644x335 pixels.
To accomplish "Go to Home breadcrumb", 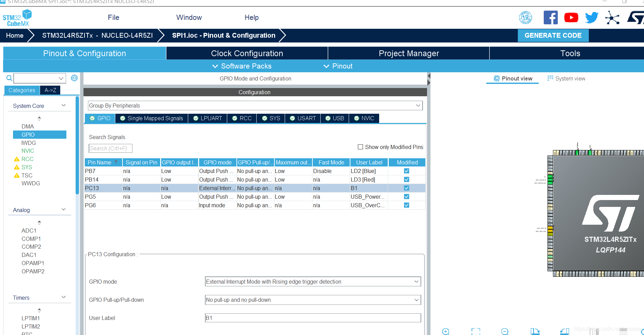I will [x=15, y=36].
